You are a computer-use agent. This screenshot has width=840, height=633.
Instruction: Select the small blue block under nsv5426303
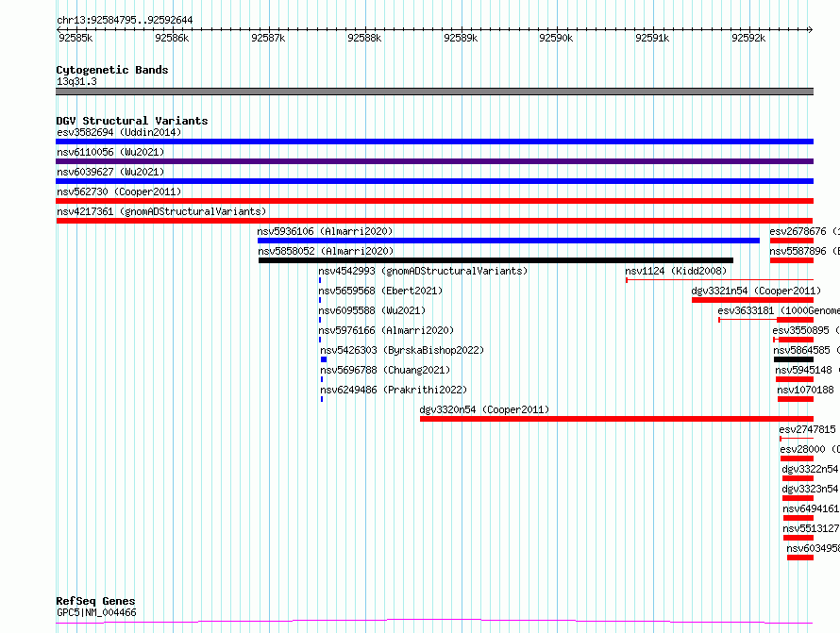pyautogui.click(x=324, y=359)
